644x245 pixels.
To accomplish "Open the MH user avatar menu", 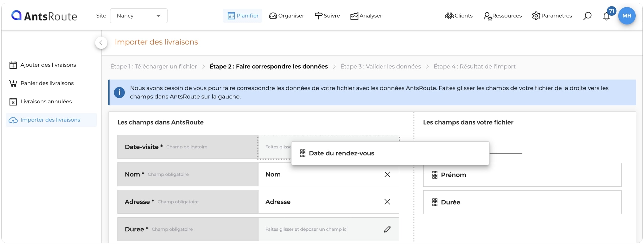I will point(627,16).
